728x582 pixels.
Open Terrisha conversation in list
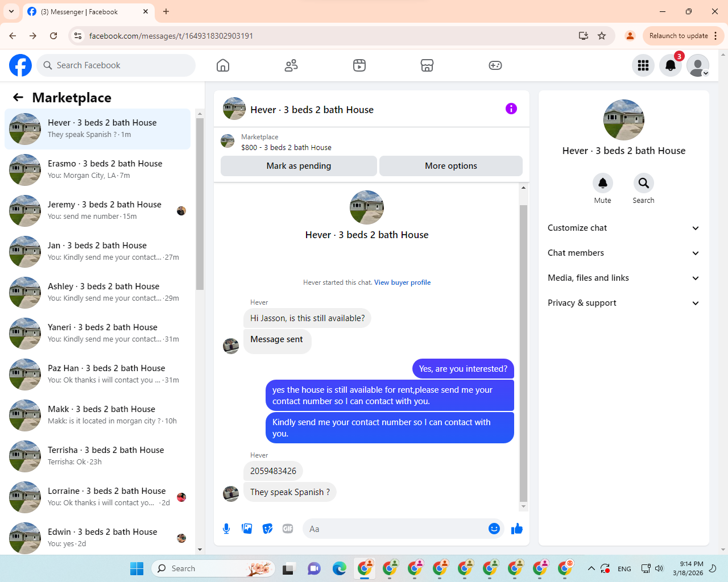[97, 456]
